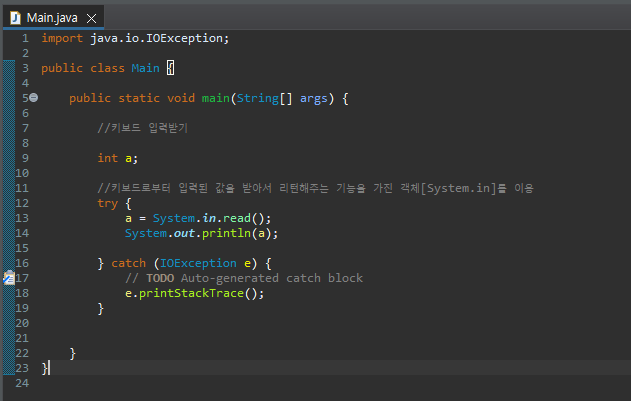Click 'java.io.IOException;' on line 1
This screenshot has height=401, width=631.
(x=160, y=38)
